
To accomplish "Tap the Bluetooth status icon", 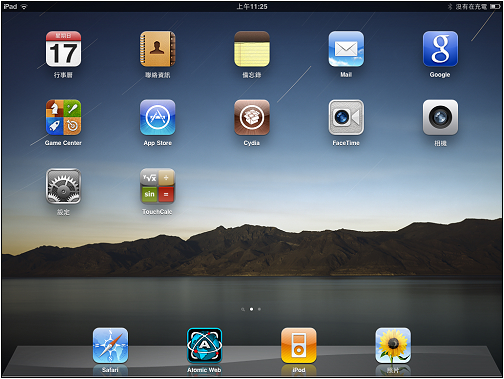I will point(450,6).
